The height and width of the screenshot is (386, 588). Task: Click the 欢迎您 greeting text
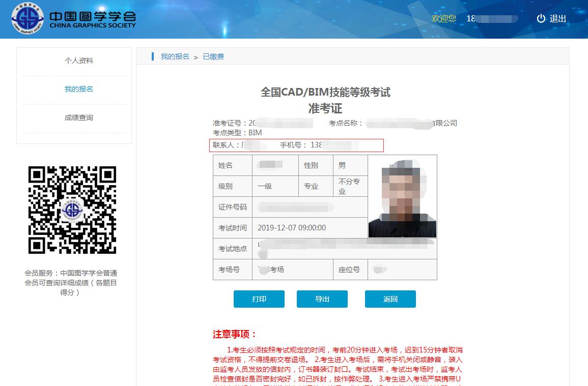[444, 19]
